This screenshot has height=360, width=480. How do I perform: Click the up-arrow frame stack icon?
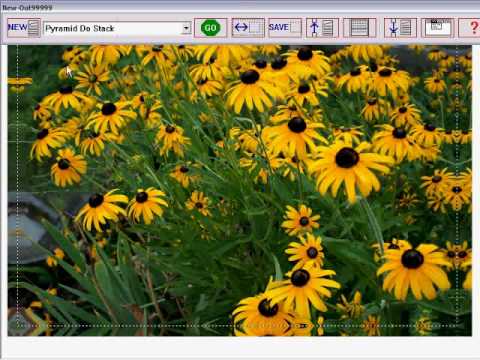point(322,28)
